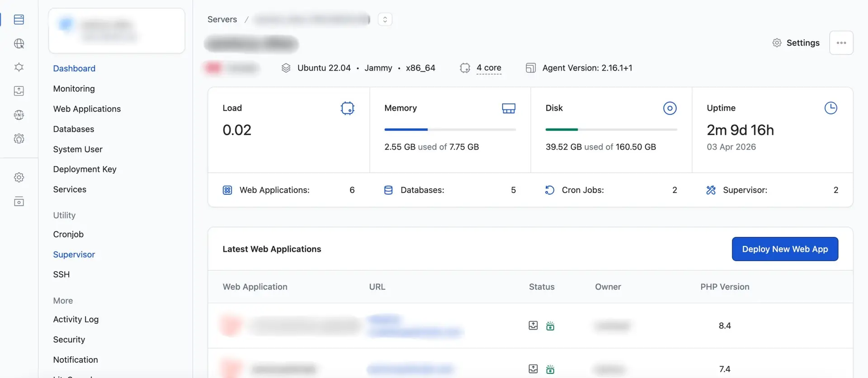Screen dimensions: 868x378
Task: Open the three-dots more options menu
Action: pyautogui.click(x=841, y=43)
